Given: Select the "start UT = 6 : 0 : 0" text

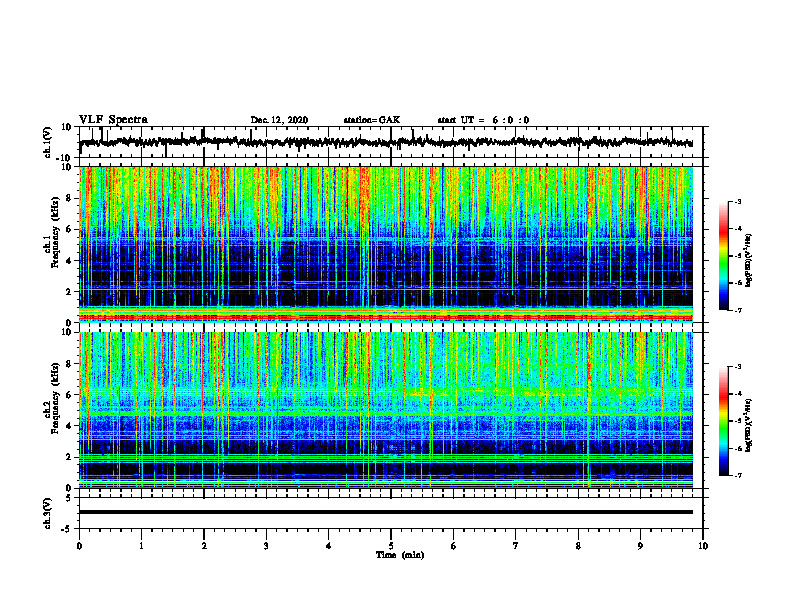Looking at the screenshot, I should 483,120.
